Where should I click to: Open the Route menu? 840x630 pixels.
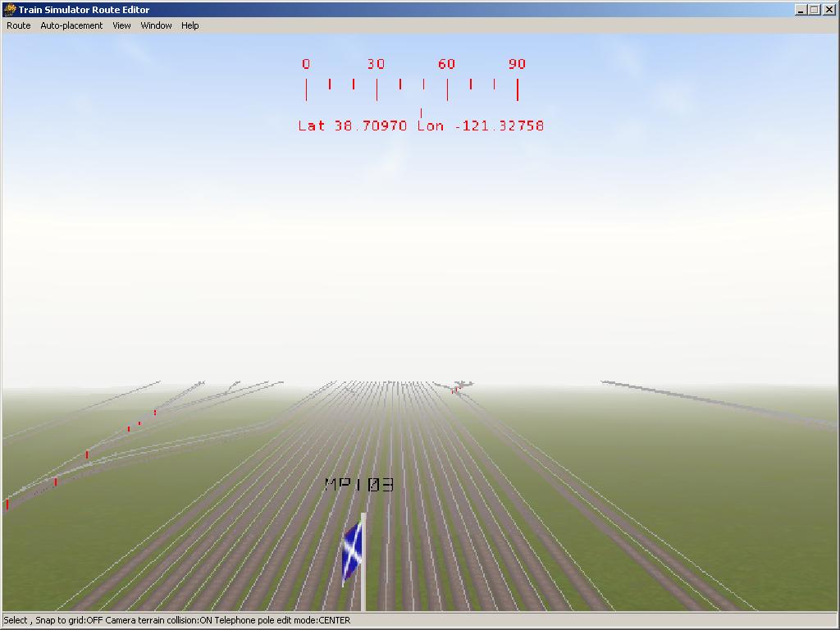18,25
